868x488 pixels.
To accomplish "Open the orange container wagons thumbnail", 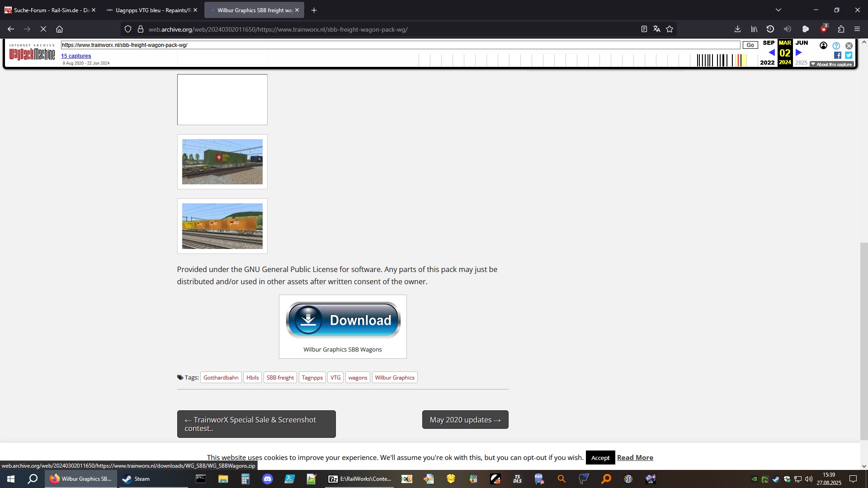I will click(x=222, y=226).
